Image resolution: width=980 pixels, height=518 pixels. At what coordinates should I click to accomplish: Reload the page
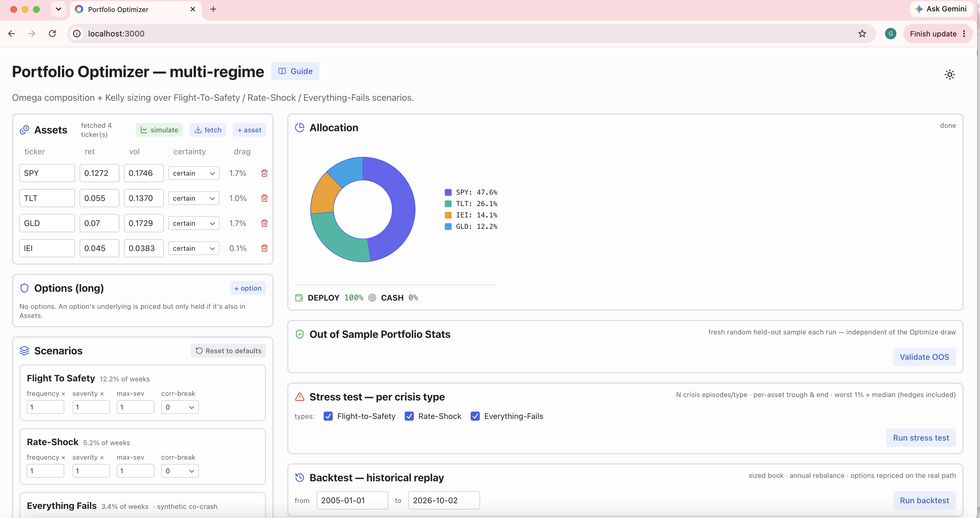(53, 34)
